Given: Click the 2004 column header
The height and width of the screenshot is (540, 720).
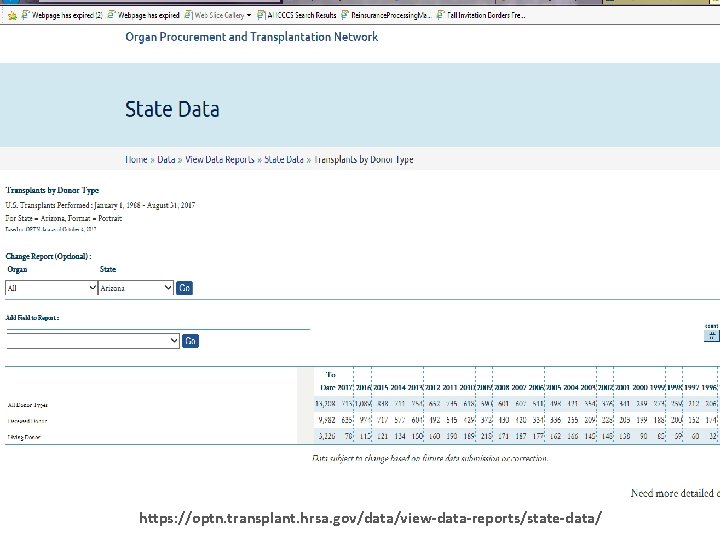Looking at the screenshot, I should 571,388.
